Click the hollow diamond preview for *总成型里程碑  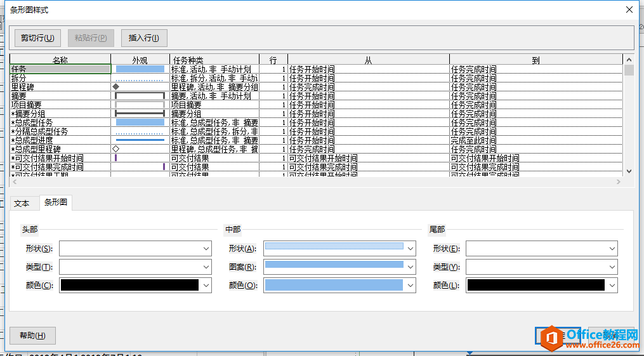pos(115,148)
